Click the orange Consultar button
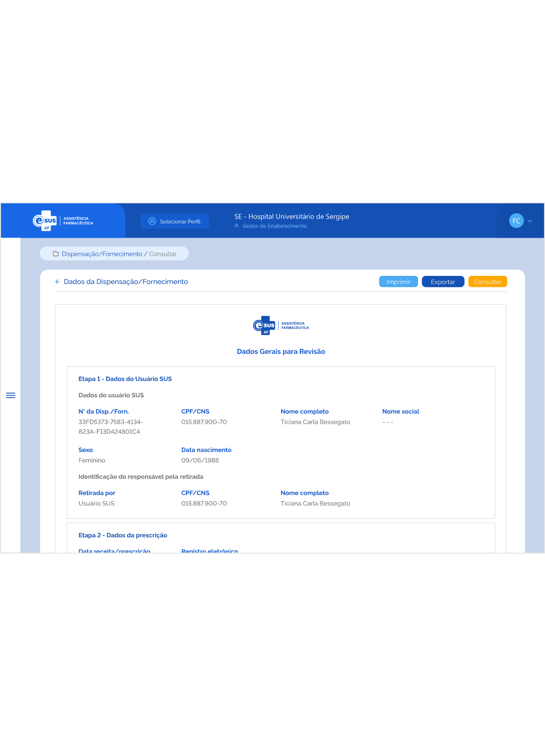 pos(487,282)
